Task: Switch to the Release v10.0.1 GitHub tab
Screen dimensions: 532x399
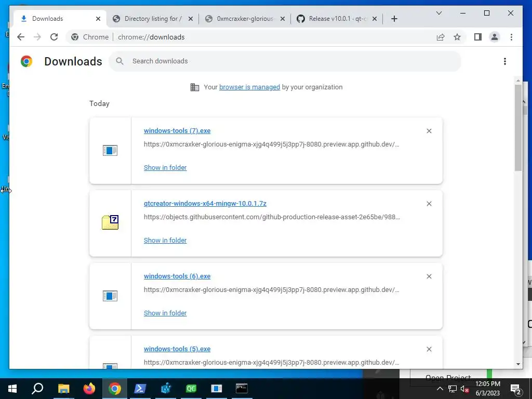Action: 337,19
